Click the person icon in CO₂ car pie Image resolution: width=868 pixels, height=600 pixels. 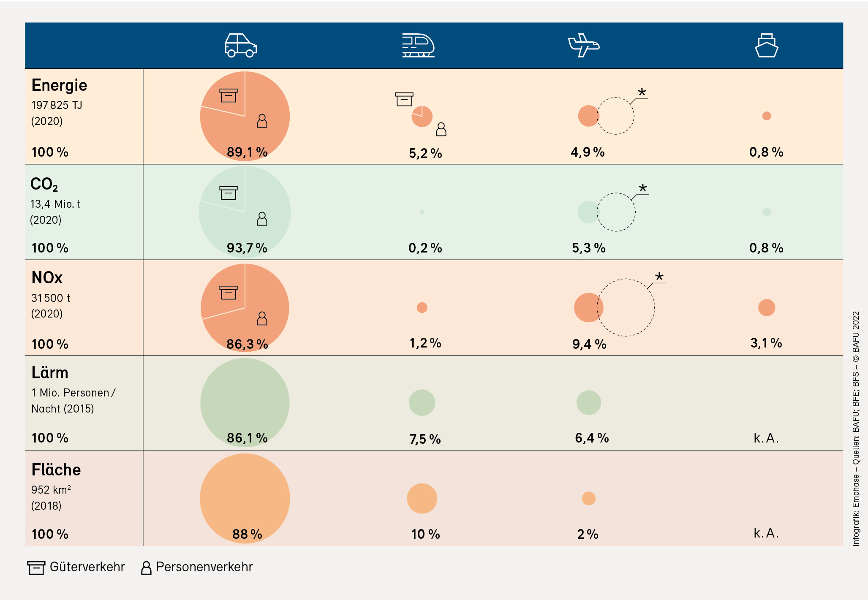262,219
